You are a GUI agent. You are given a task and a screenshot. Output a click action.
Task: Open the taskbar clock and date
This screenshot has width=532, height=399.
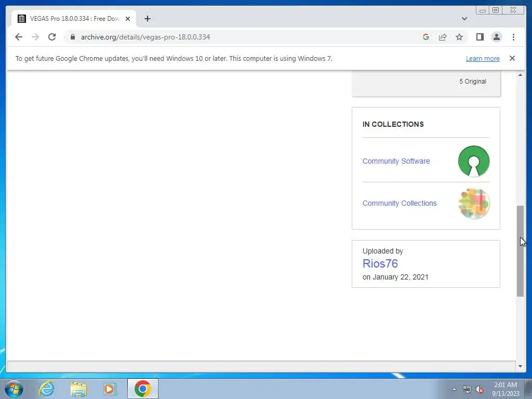[506, 389]
